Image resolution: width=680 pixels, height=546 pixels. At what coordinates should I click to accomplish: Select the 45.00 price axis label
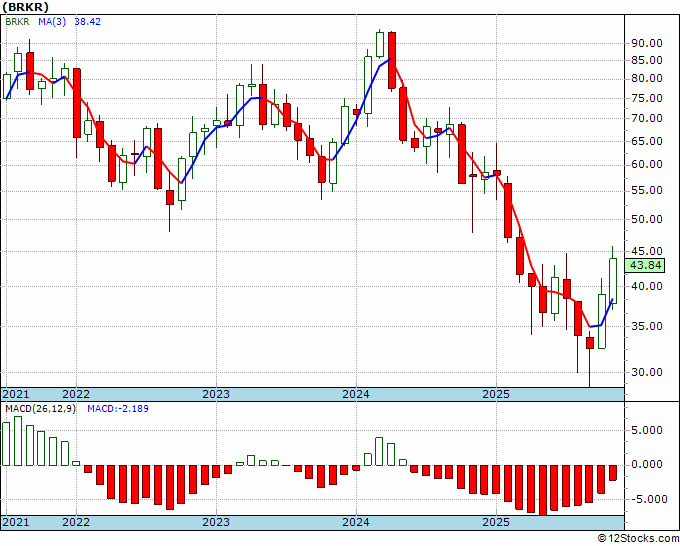(x=647, y=251)
